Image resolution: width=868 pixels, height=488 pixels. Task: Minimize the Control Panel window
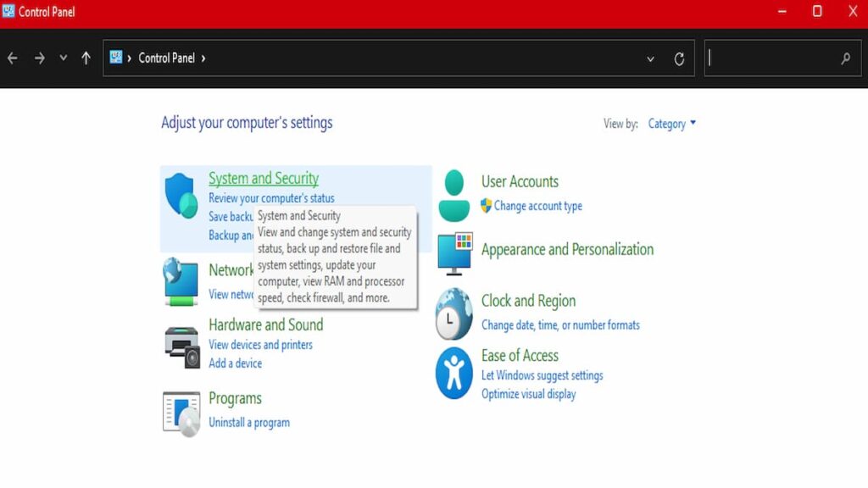(782, 11)
